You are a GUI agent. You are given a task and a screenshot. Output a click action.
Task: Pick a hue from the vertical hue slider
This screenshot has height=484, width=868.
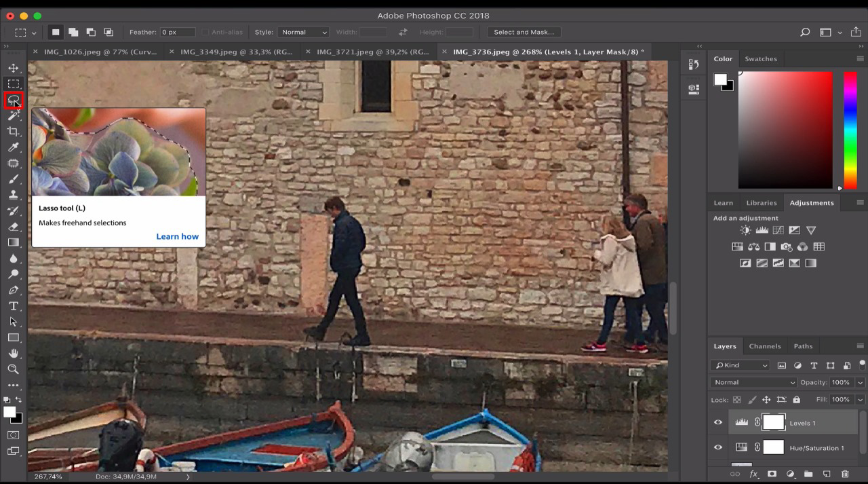[850, 130]
